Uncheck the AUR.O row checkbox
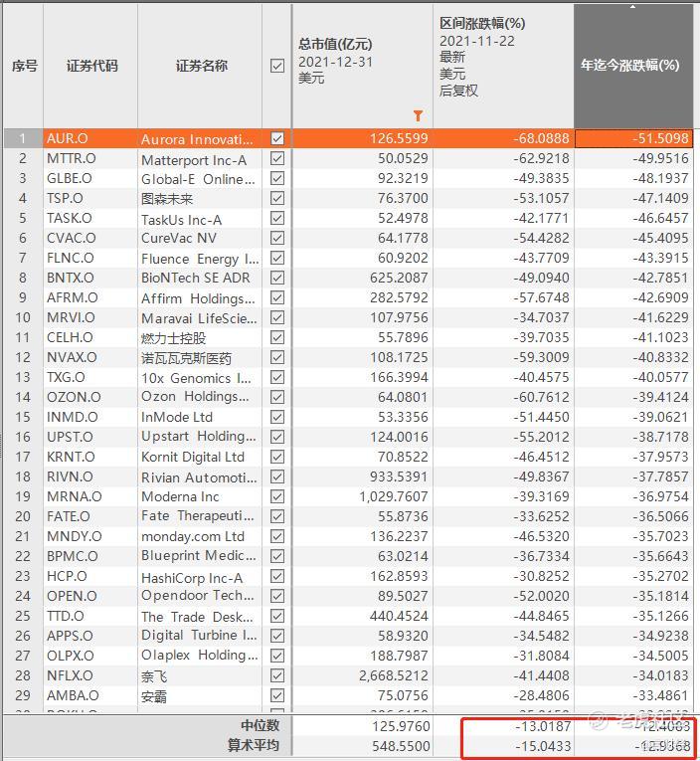Screen dimensions: 700x761 coord(277,138)
